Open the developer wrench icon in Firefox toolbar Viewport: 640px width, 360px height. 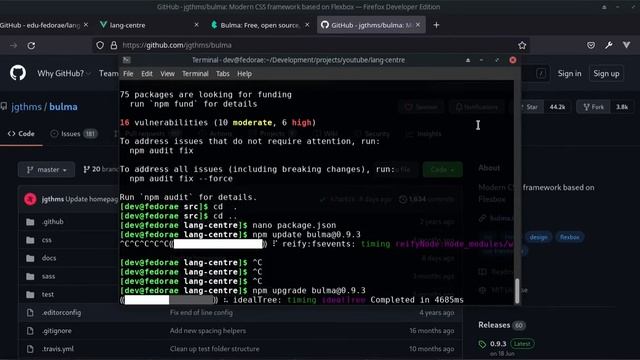coord(609,45)
